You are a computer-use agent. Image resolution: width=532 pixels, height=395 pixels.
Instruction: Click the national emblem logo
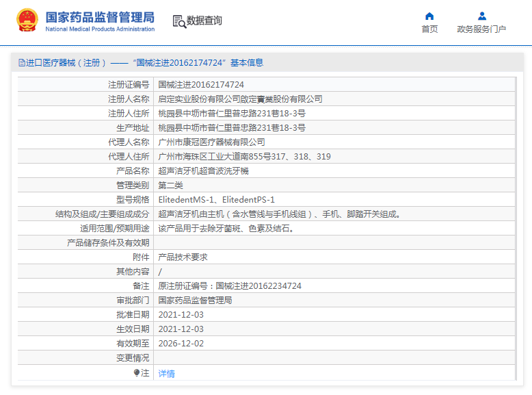tap(27, 20)
